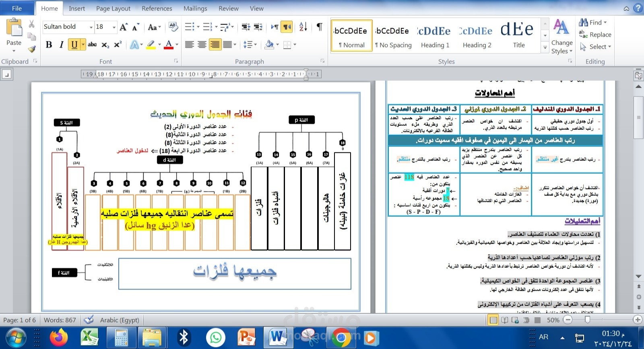644x349 pixels.
Task: Apply the Heading 2 style
Action: 477,36
